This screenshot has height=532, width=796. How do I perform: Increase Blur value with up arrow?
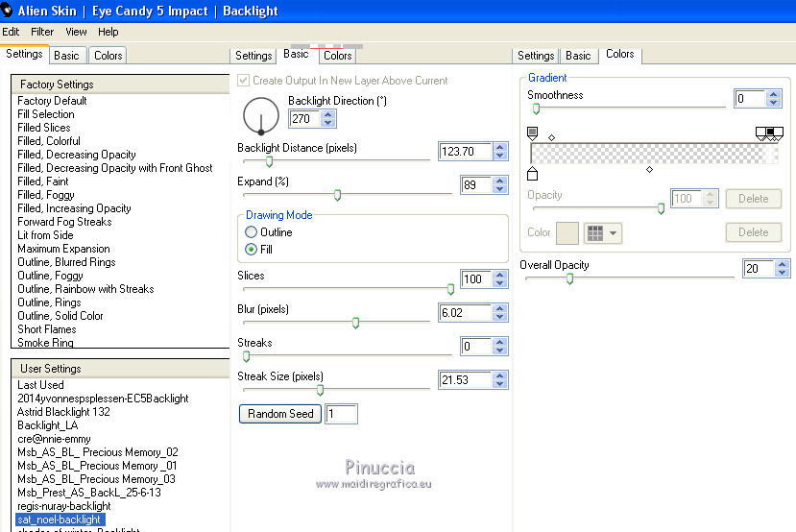click(500, 308)
